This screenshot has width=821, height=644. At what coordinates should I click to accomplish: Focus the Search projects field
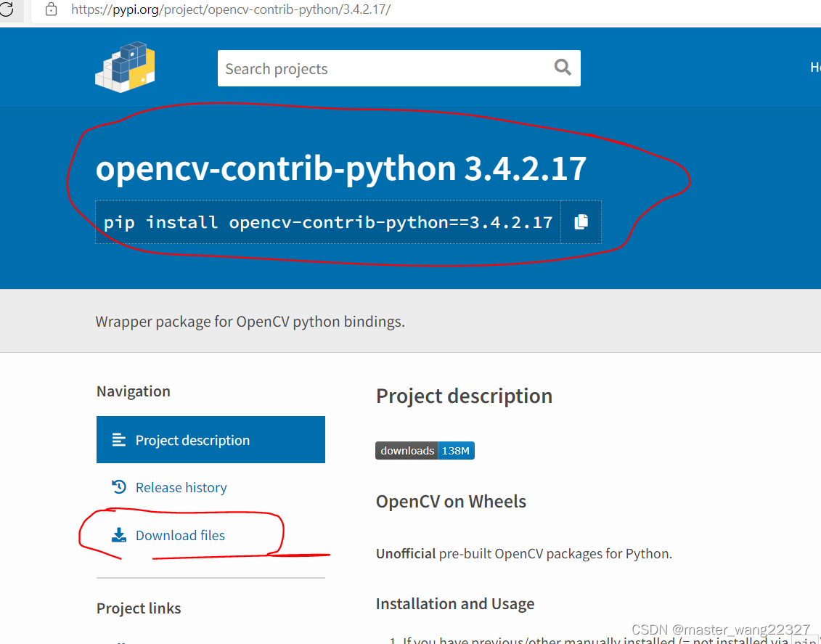tap(399, 68)
